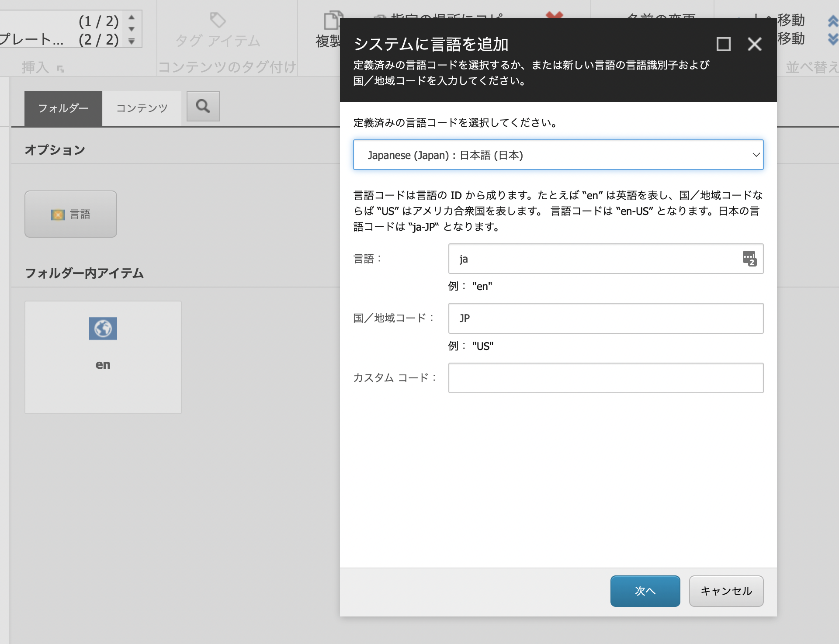Switch to the コンテンツ tab
The image size is (839, 644).
coord(142,108)
